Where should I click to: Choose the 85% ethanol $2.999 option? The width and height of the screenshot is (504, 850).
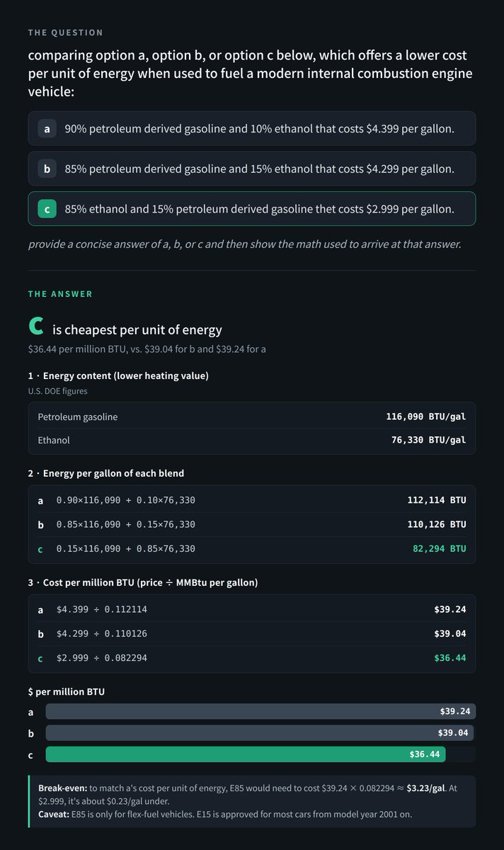252,209
